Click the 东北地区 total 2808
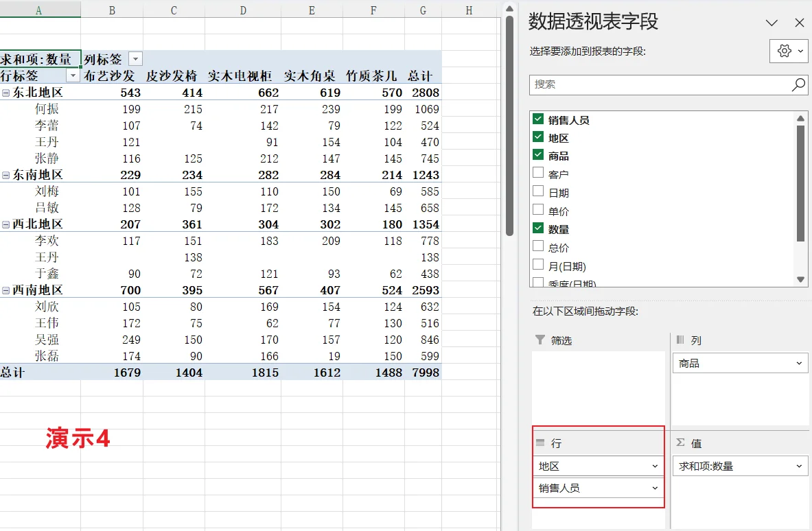Viewport: 812px width, 531px height. [425, 93]
